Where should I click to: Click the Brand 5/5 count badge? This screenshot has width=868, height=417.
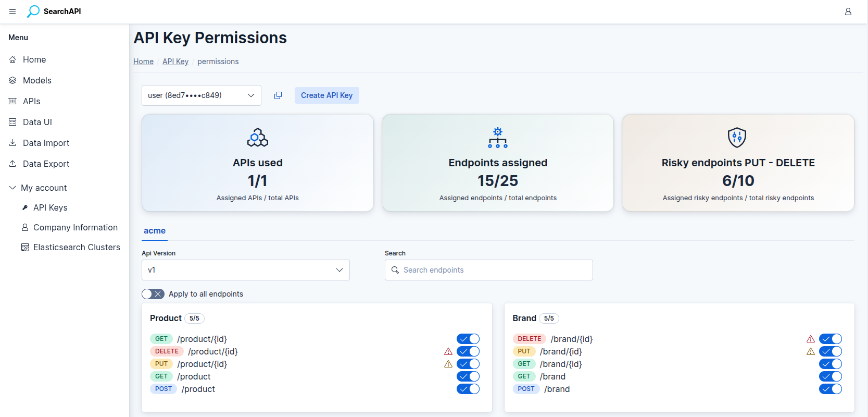[x=549, y=318]
